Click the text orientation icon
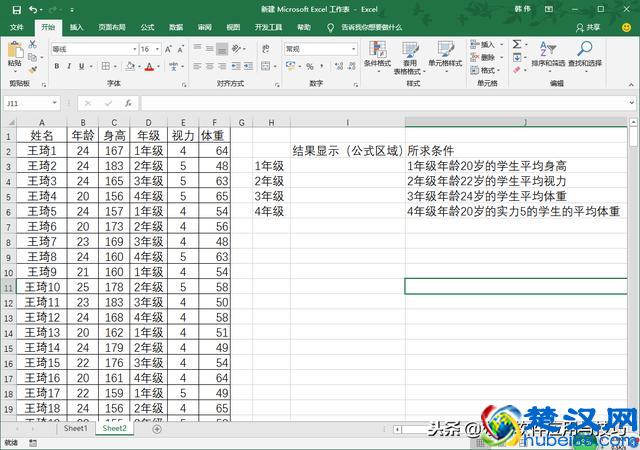This screenshot has width=640, height=450. tap(237, 49)
